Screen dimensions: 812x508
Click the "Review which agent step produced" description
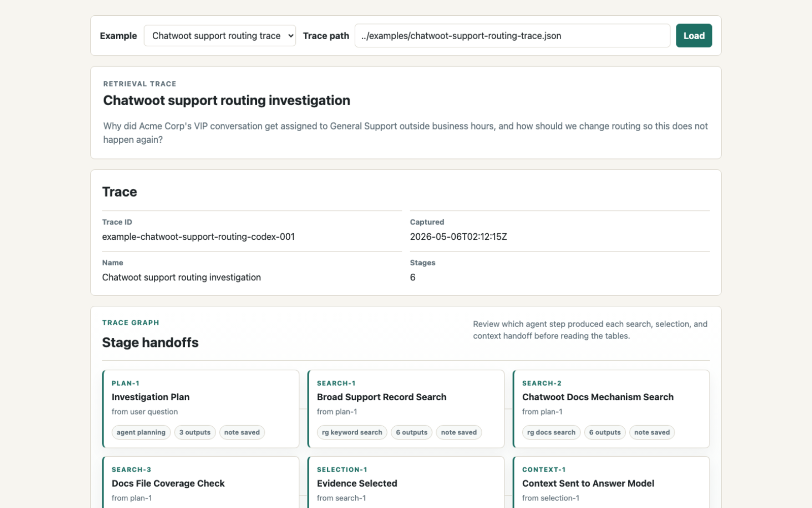590,330
